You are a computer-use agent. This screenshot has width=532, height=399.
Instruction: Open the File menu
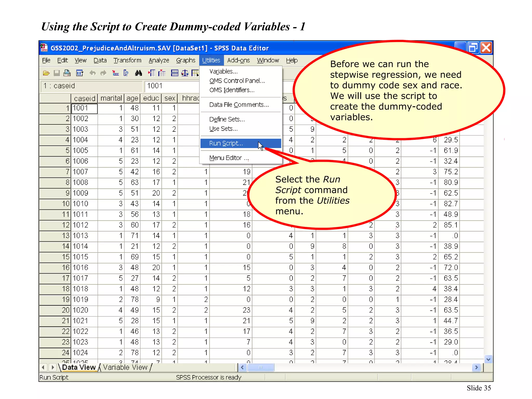[46, 61]
